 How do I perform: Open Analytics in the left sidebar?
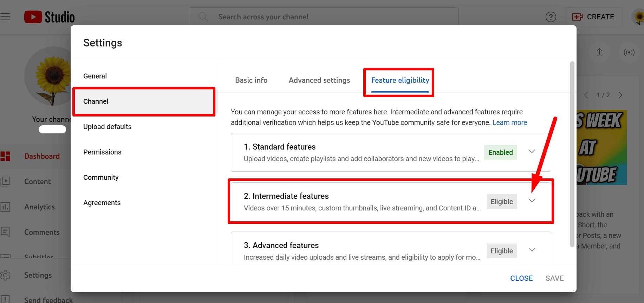pyautogui.click(x=39, y=207)
